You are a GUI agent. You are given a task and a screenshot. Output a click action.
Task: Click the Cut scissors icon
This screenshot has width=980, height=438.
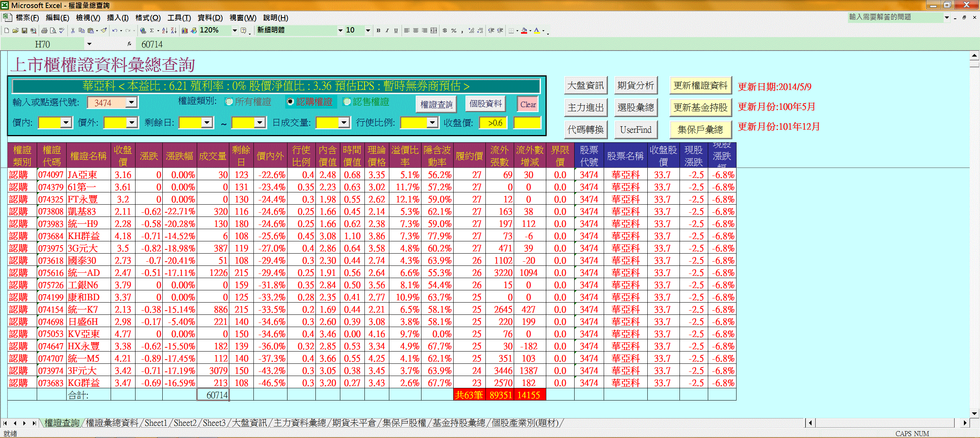click(73, 31)
